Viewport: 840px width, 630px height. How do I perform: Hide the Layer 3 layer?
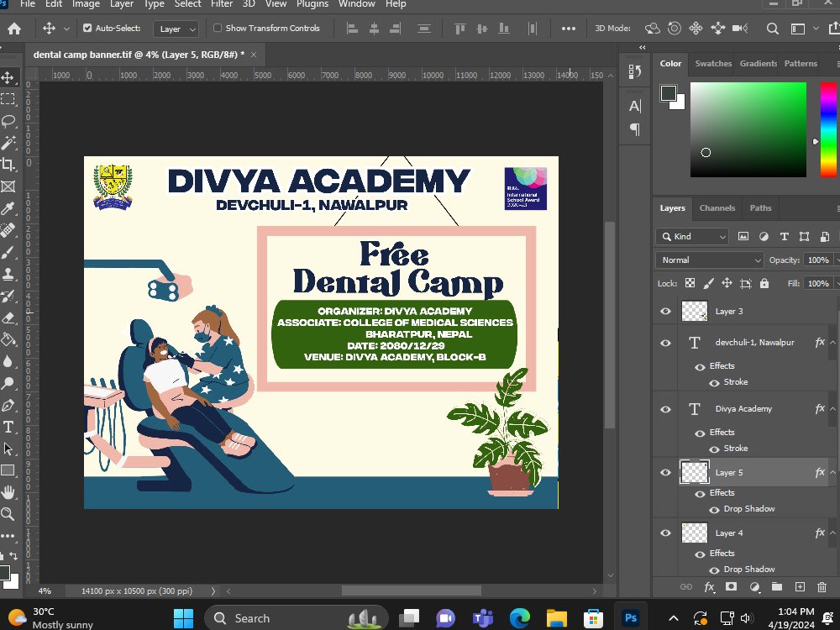664,311
